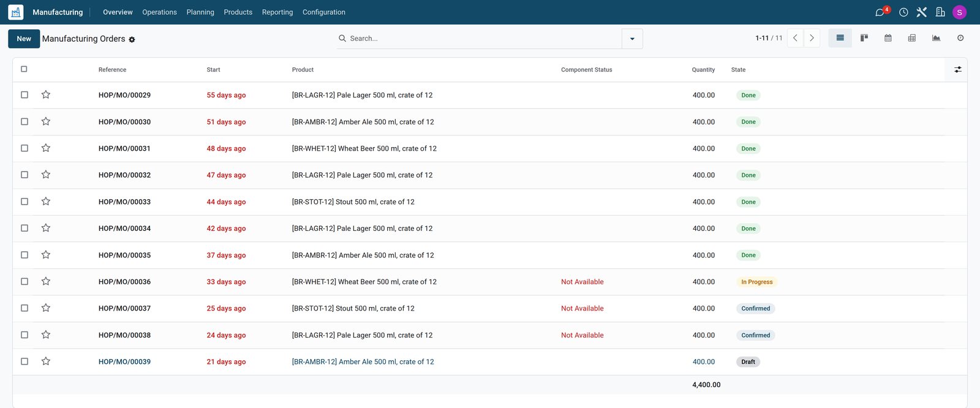
Task: Switch to kanban view
Action: [x=864, y=38]
